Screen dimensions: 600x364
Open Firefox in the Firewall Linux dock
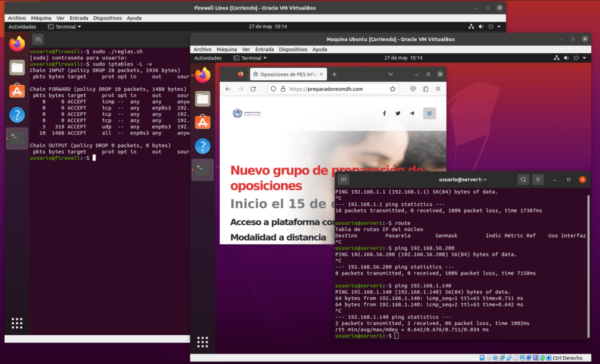[x=17, y=43]
